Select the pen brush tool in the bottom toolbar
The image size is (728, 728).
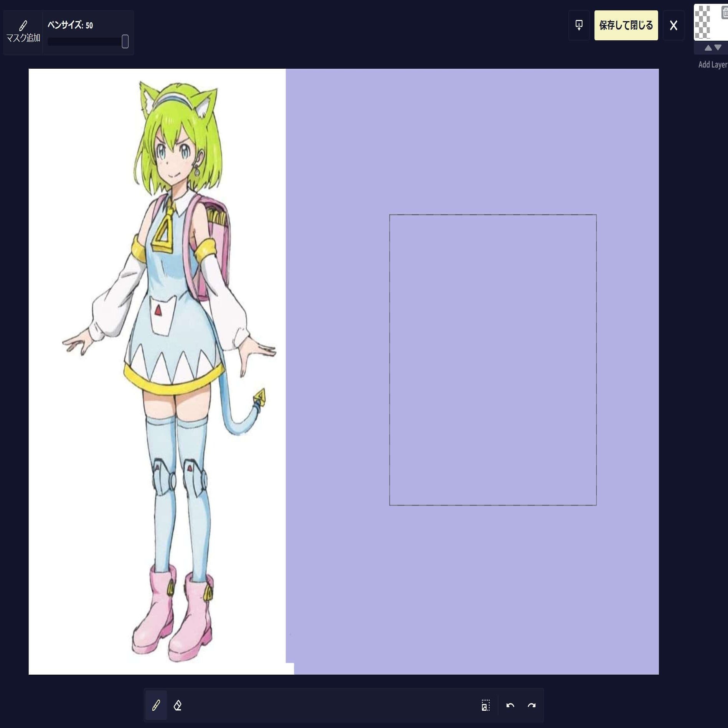(156, 705)
